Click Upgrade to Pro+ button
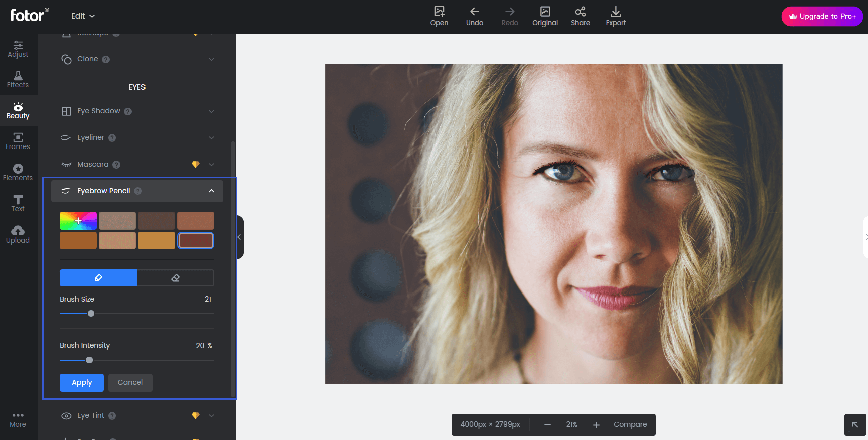This screenshot has height=440, width=868. [822, 16]
